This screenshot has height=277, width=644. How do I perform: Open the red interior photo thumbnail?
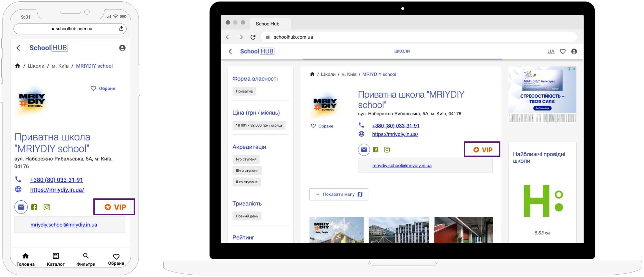(x=463, y=230)
